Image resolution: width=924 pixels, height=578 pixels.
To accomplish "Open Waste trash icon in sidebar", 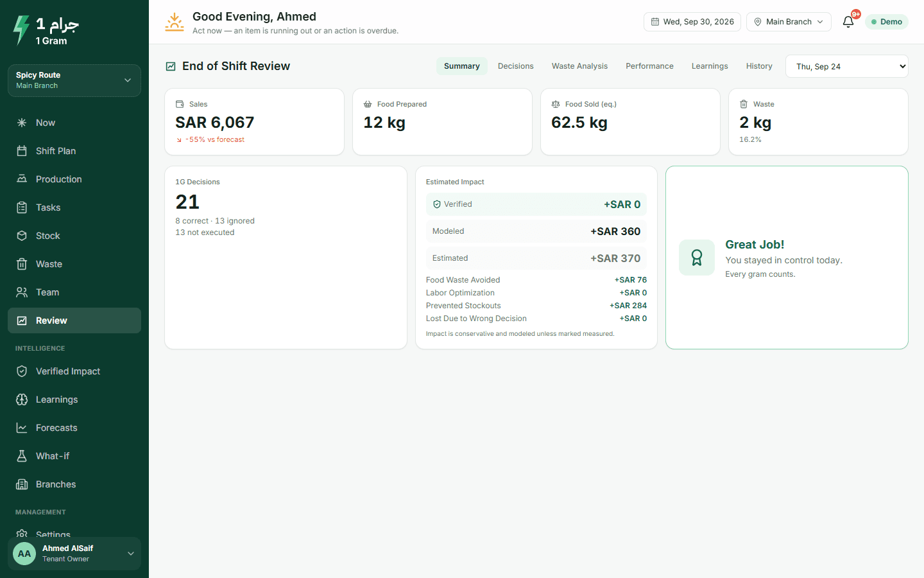I will coord(22,264).
